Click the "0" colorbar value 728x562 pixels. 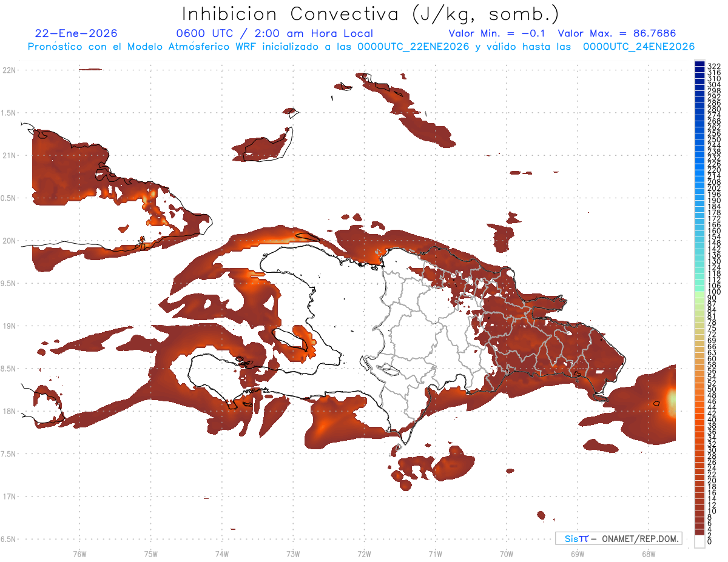click(710, 543)
